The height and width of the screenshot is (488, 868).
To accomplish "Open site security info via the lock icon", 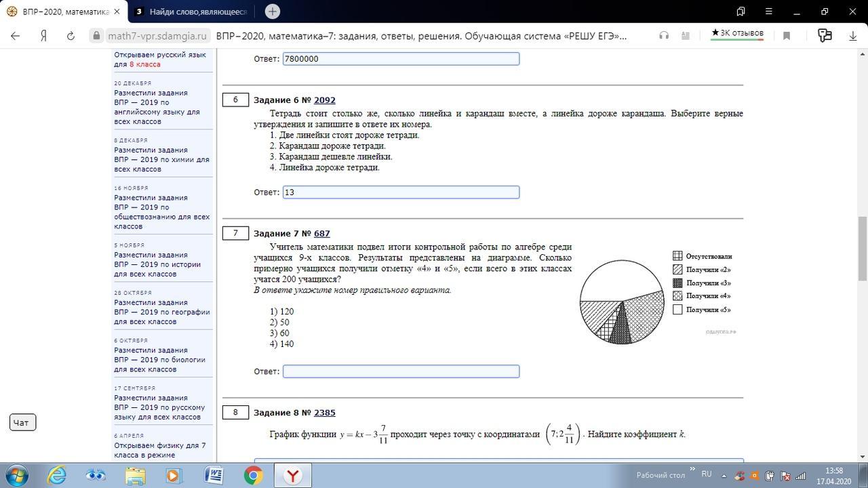I will pos(97,36).
